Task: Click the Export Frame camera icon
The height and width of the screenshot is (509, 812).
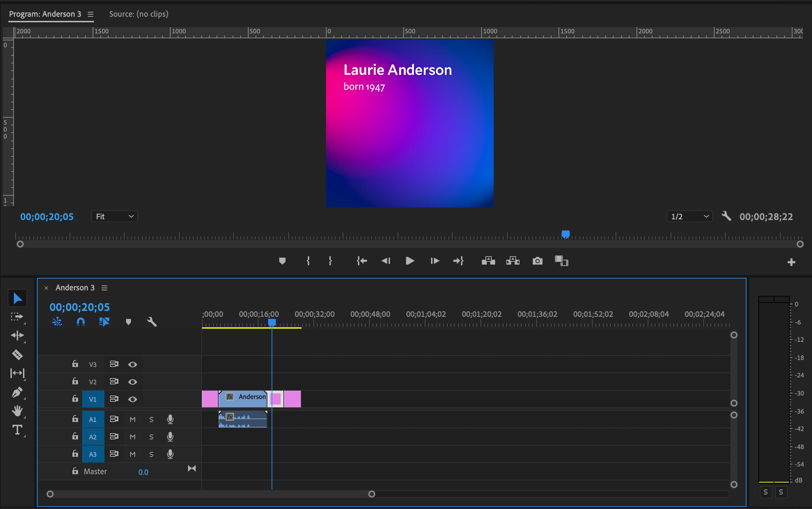Action: pyautogui.click(x=537, y=261)
